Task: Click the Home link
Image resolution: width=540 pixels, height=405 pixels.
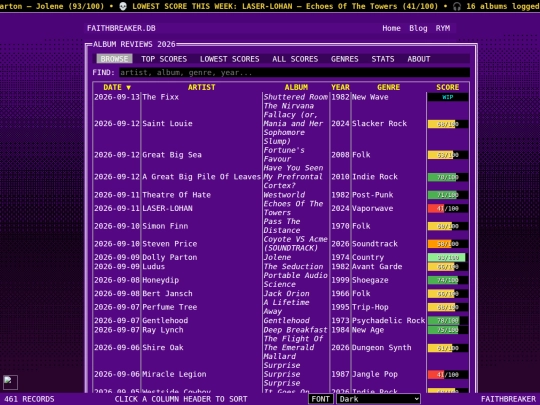Action: [x=391, y=28]
